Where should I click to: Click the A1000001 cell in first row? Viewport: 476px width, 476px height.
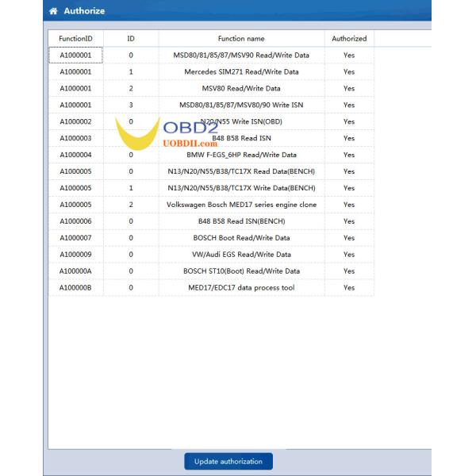(75, 55)
